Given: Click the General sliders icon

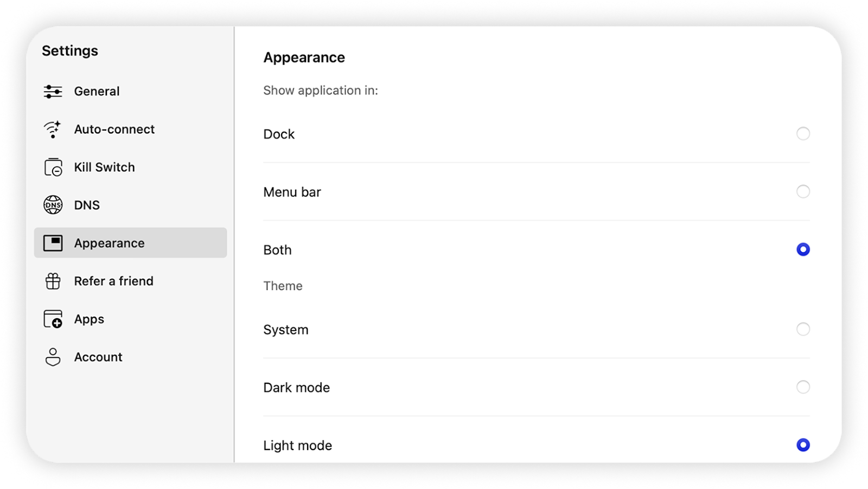Looking at the screenshot, I should (53, 92).
